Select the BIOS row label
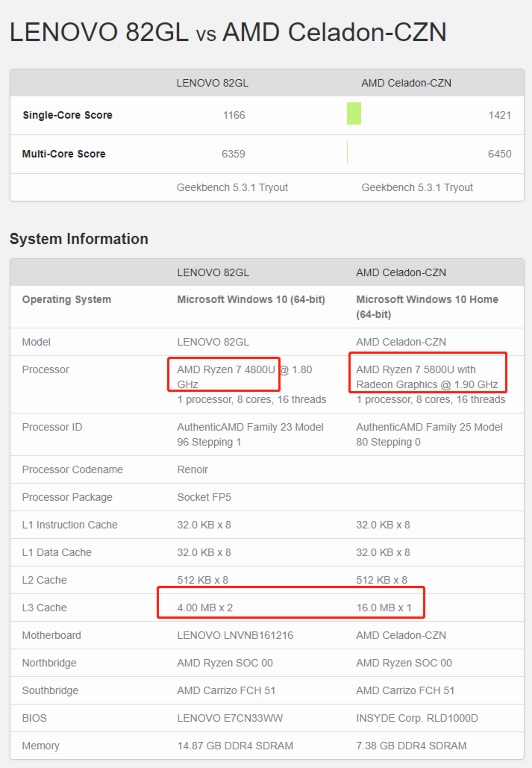 tap(34, 719)
